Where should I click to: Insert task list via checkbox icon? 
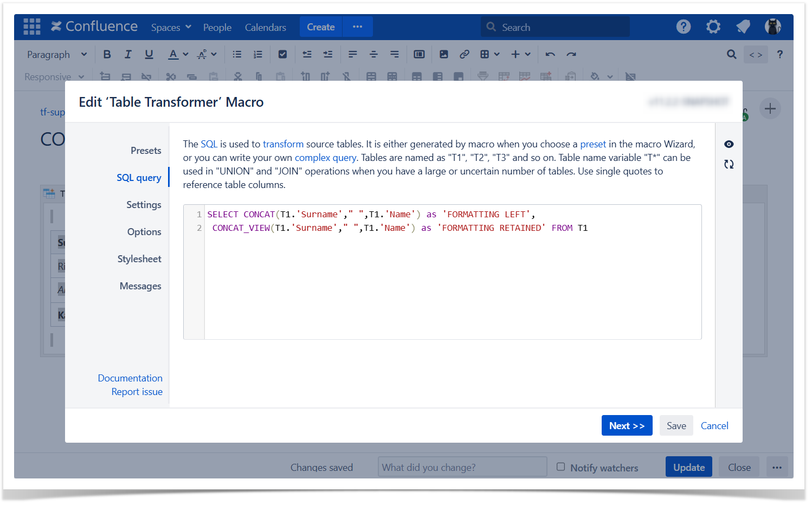coord(282,54)
